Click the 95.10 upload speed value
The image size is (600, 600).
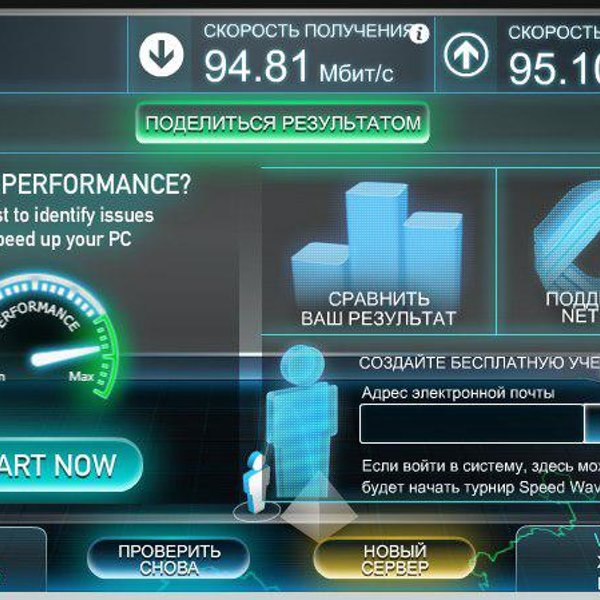(554, 68)
